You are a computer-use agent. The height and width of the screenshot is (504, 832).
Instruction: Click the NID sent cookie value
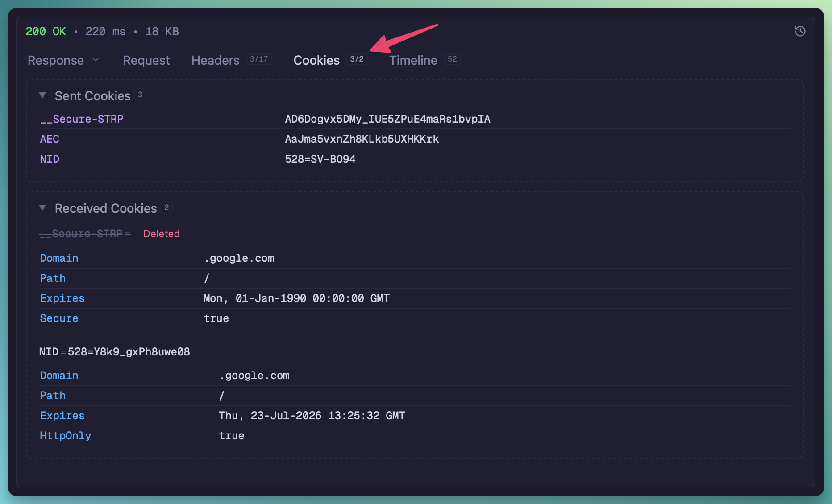(320, 159)
